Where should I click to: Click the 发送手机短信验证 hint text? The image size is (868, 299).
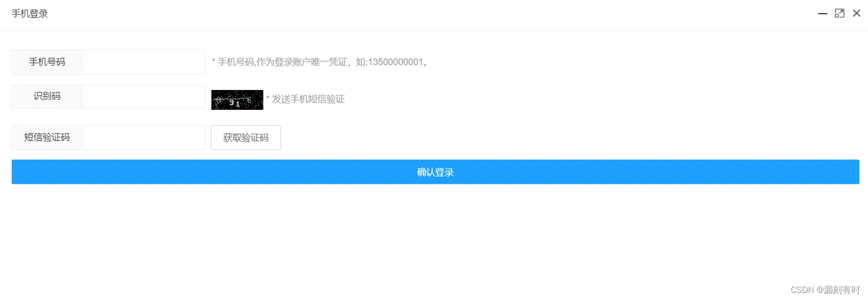[308, 99]
